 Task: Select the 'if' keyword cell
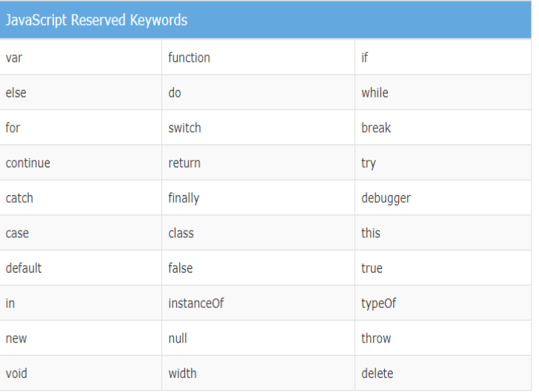(x=442, y=58)
